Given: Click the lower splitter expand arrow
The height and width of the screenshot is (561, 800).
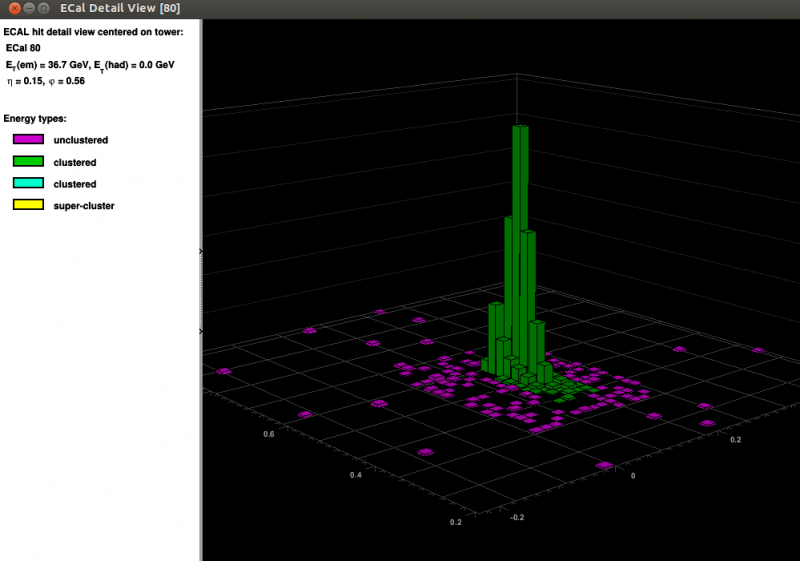Looking at the screenshot, I should pos(201,332).
